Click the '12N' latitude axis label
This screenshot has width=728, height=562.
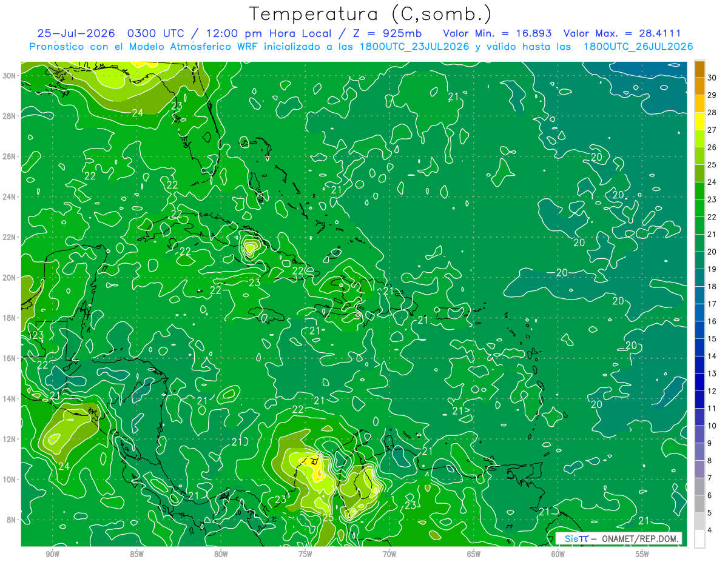click(x=10, y=439)
